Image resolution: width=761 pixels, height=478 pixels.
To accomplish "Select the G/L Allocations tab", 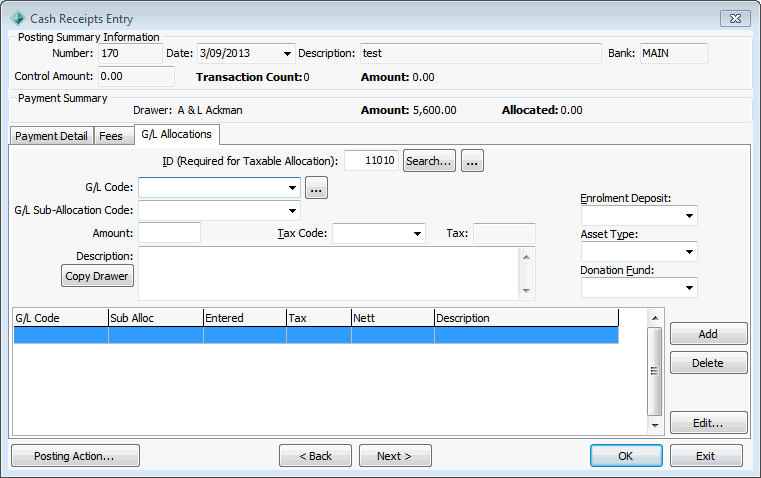I will pyautogui.click(x=177, y=134).
